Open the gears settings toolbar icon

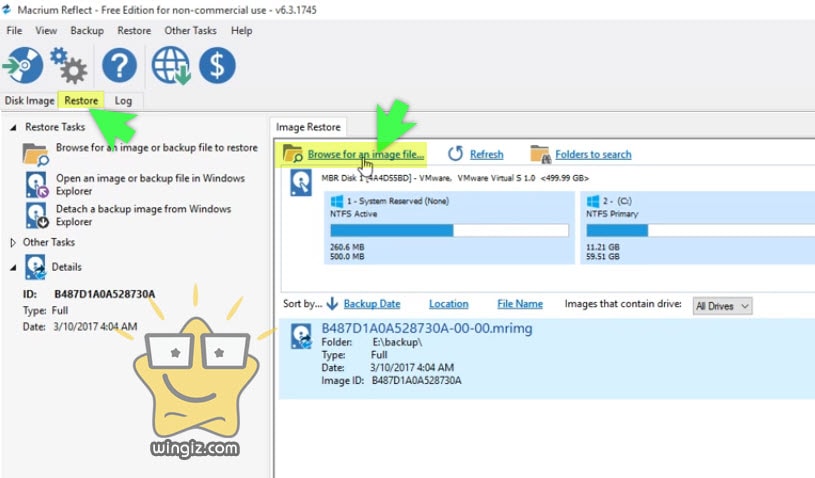coord(69,65)
